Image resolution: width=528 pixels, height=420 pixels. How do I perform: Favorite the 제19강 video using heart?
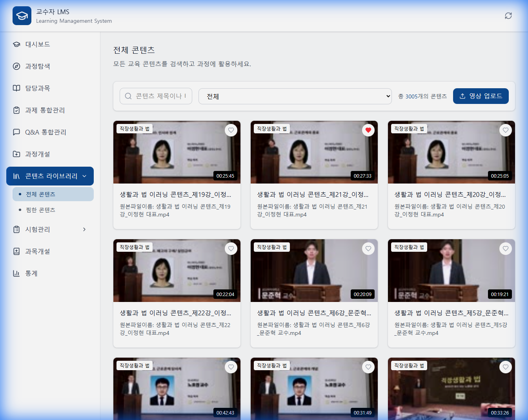click(x=231, y=130)
